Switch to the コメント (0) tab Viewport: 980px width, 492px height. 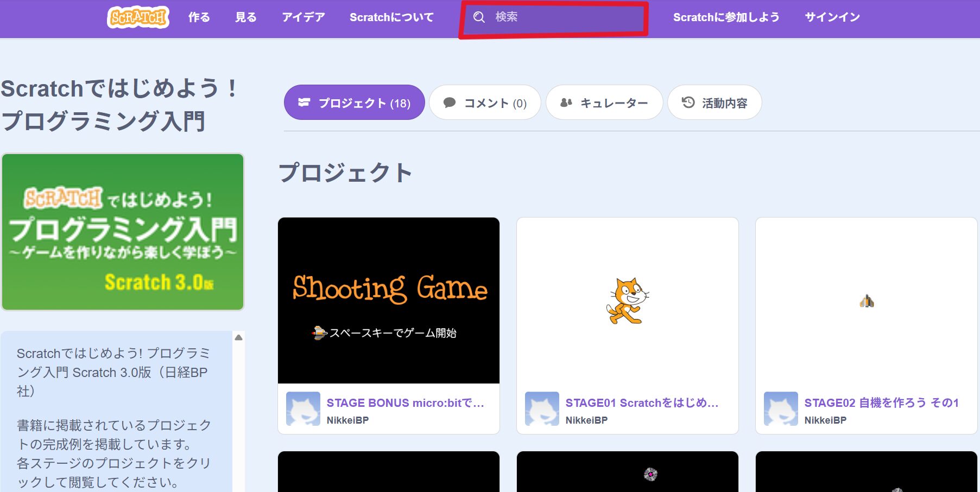(x=485, y=103)
